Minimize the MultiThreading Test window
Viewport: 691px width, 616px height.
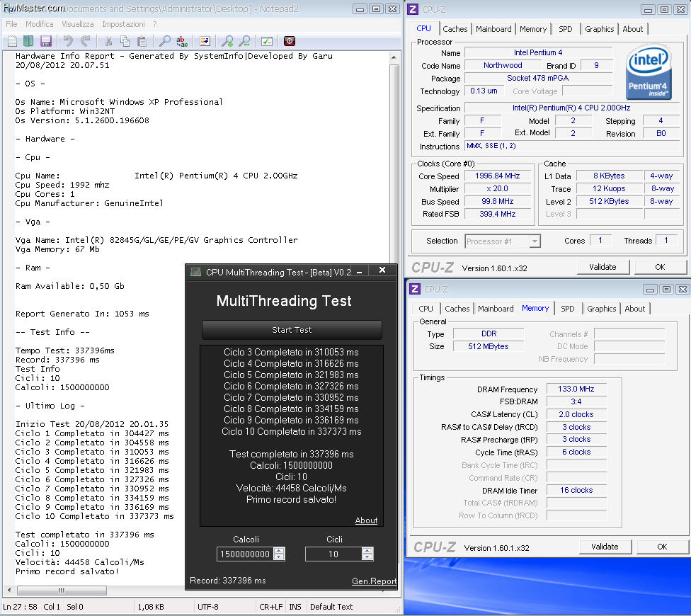coord(360,272)
